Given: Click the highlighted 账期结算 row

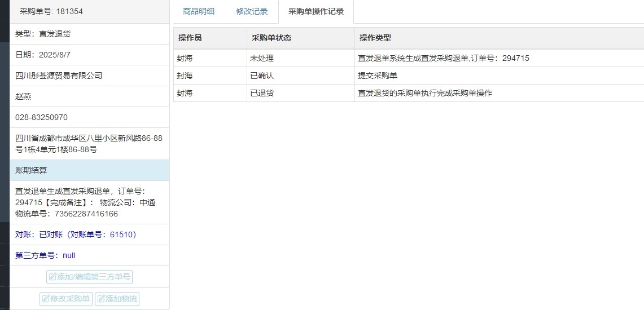Looking at the screenshot, I should 89,170.
